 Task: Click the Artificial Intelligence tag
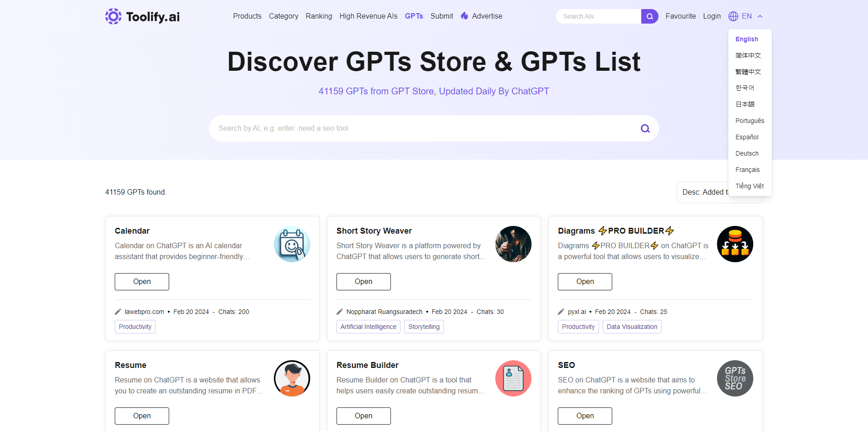pos(368,327)
